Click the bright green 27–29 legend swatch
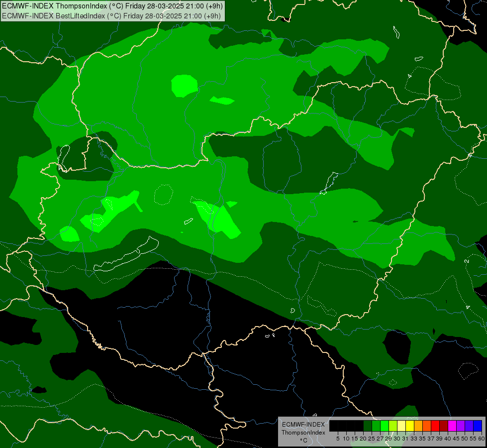This screenshot has height=448, width=487. point(385,426)
